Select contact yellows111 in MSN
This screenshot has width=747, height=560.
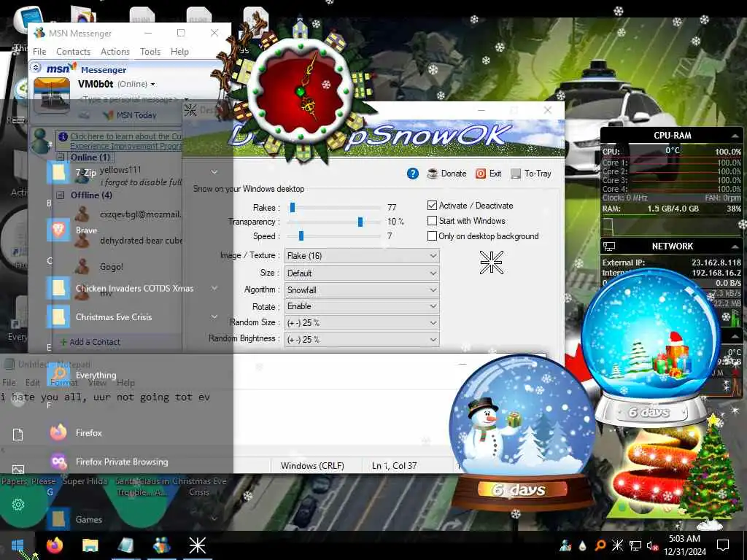(120, 170)
